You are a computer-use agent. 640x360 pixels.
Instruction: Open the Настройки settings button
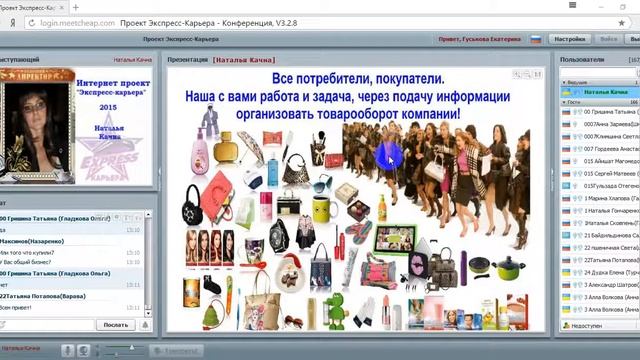(570, 39)
